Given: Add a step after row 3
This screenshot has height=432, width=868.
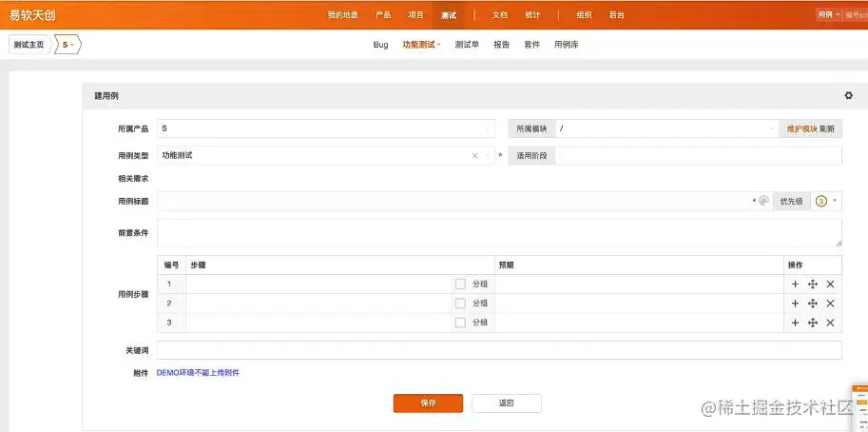Looking at the screenshot, I should coord(795,323).
